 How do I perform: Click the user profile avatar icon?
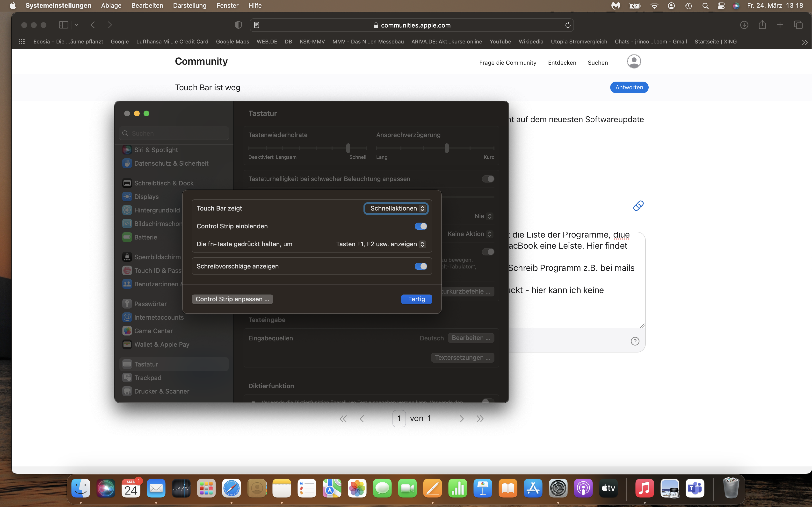pyautogui.click(x=634, y=62)
